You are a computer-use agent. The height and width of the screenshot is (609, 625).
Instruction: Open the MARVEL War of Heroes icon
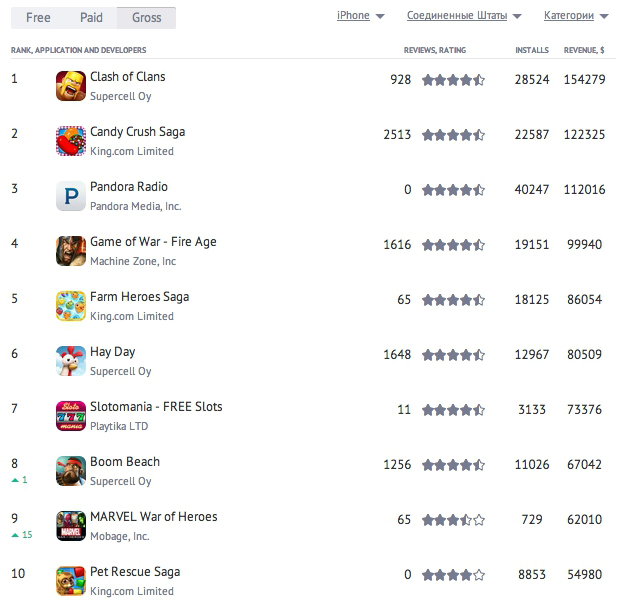(x=71, y=526)
